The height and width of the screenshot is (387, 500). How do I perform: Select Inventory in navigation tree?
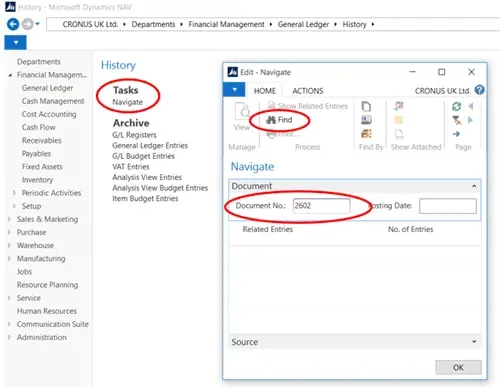(37, 180)
